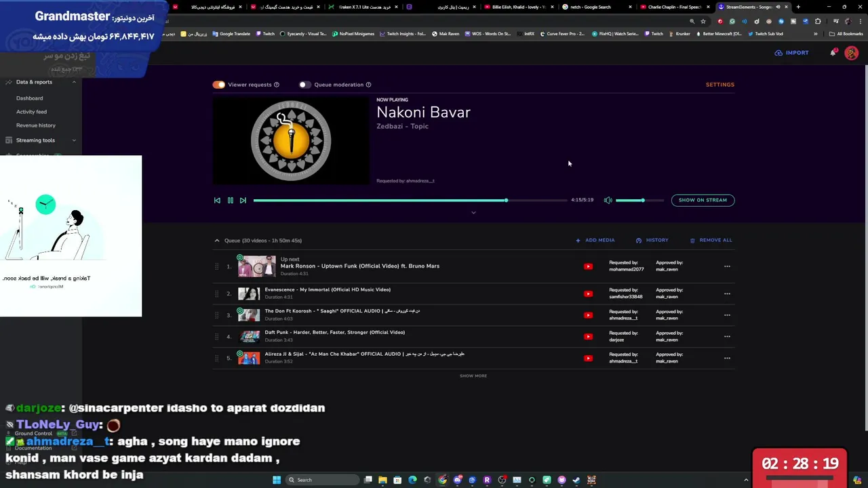Image resolution: width=868 pixels, height=488 pixels.
Task: Open the Windows Start menu
Action: coord(277,480)
